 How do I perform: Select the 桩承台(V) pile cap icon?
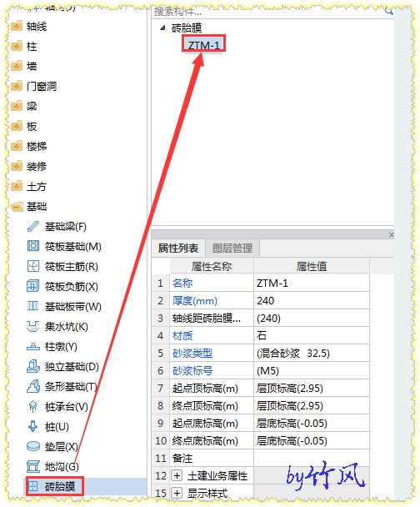pyautogui.click(x=32, y=406)
